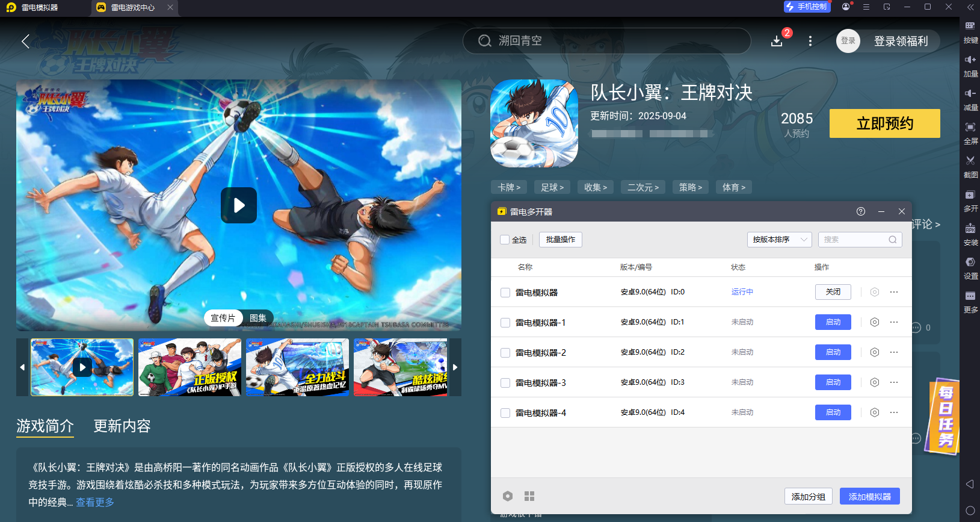This screenshot has width=980, height=522.
Task: Open the 按版本排序 sort dropdown
Action: pos(780,240)
